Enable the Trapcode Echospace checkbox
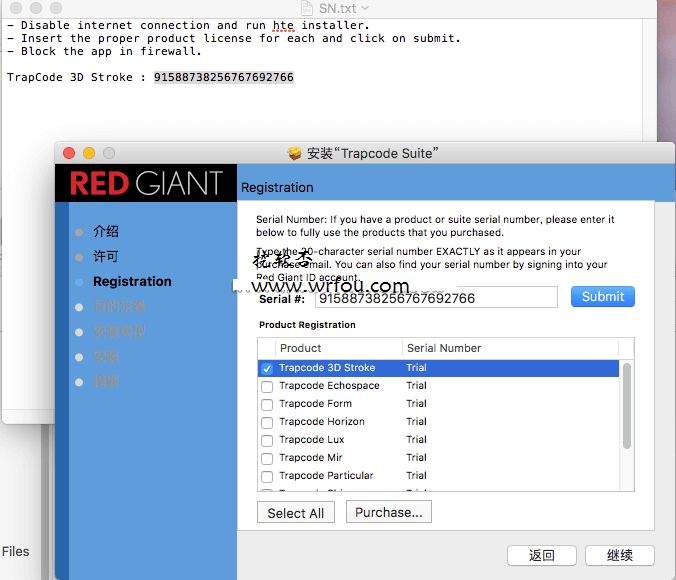This screenshot has width=676, height=580. coord(267,387)
